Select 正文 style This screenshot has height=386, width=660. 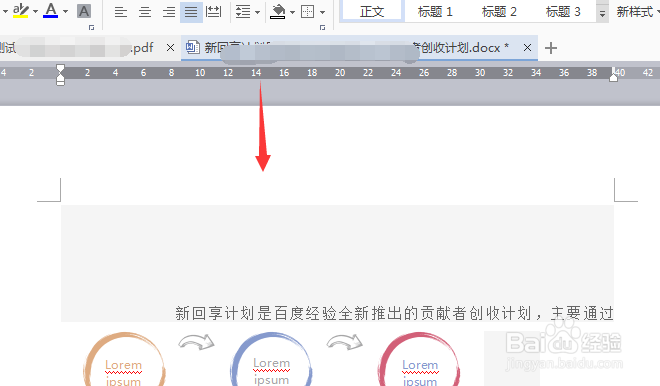pyautogui.click(x=372, y=11)
